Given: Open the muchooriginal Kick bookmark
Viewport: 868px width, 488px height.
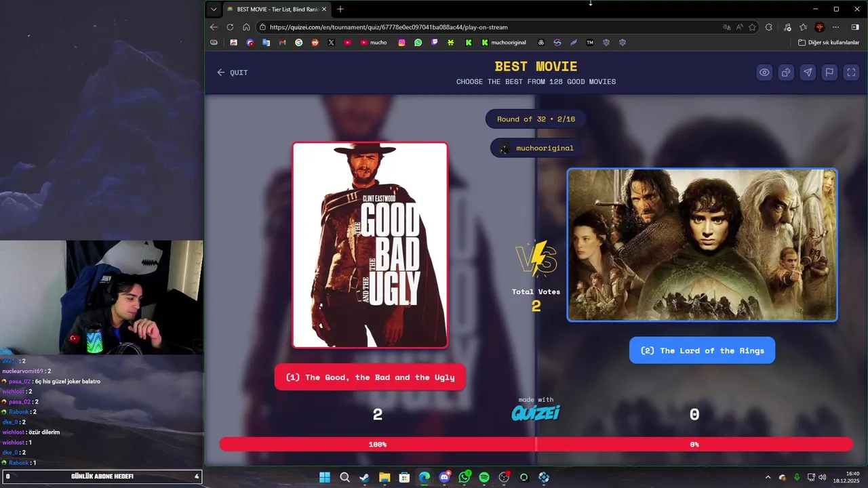Looking at the screenshot, I should pos(504,42).
